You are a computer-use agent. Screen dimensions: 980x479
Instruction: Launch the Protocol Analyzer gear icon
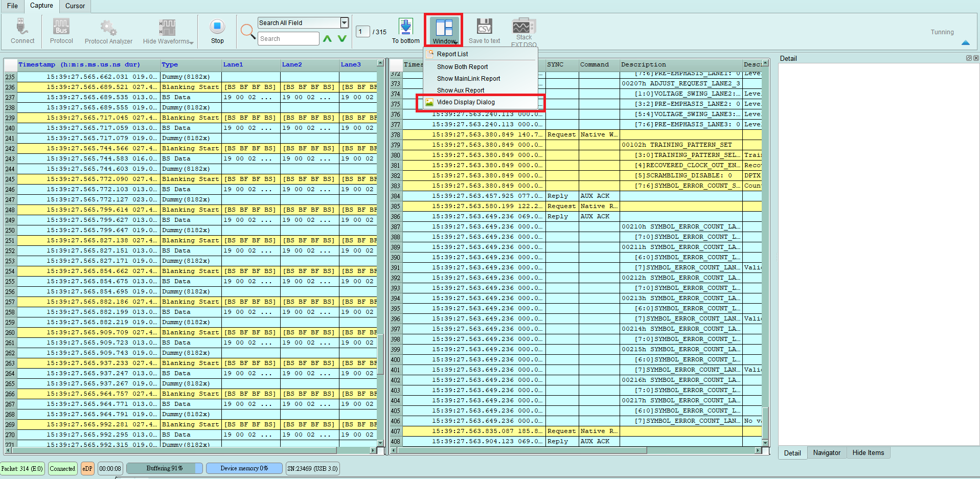tap(108, 31)
